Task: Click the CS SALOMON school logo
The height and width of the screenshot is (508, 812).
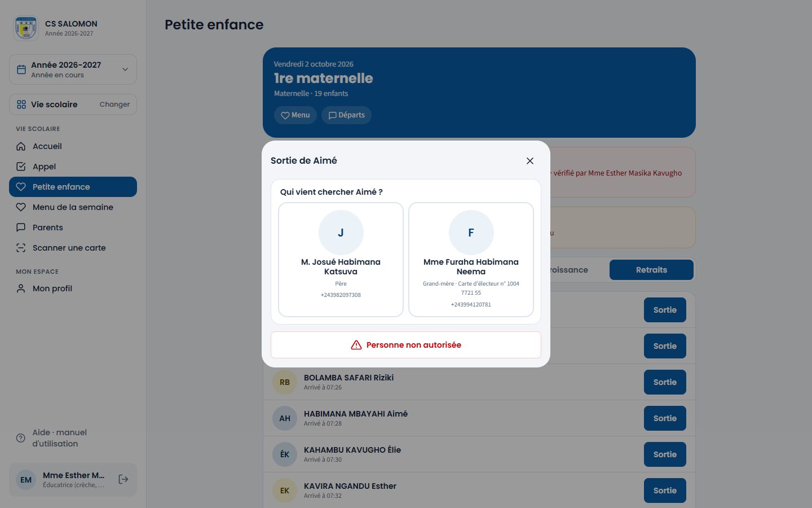Action: pyautogui.click(x=26, y=28)
